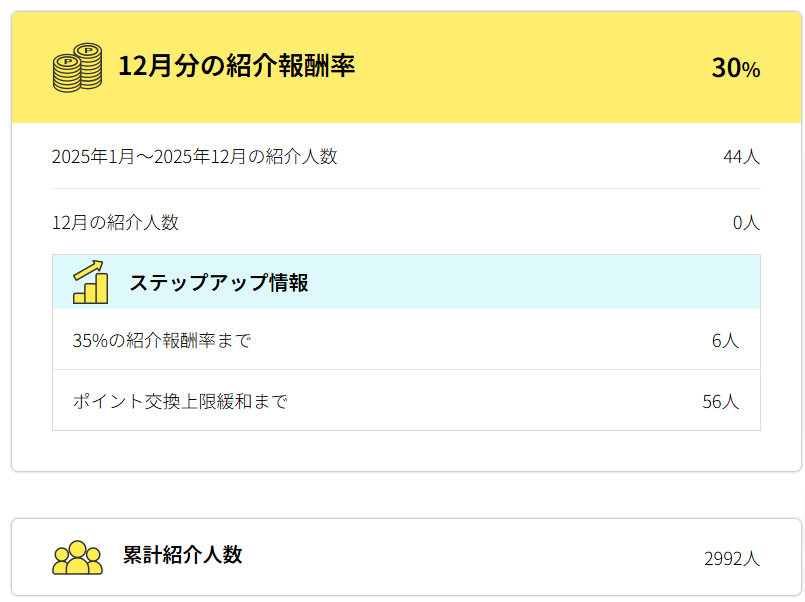This screenshot has height=602, width=805.
Task: Select the 2025年1月〜2025年12月の紹介人数 label
Action: click(x=194, y=157)
